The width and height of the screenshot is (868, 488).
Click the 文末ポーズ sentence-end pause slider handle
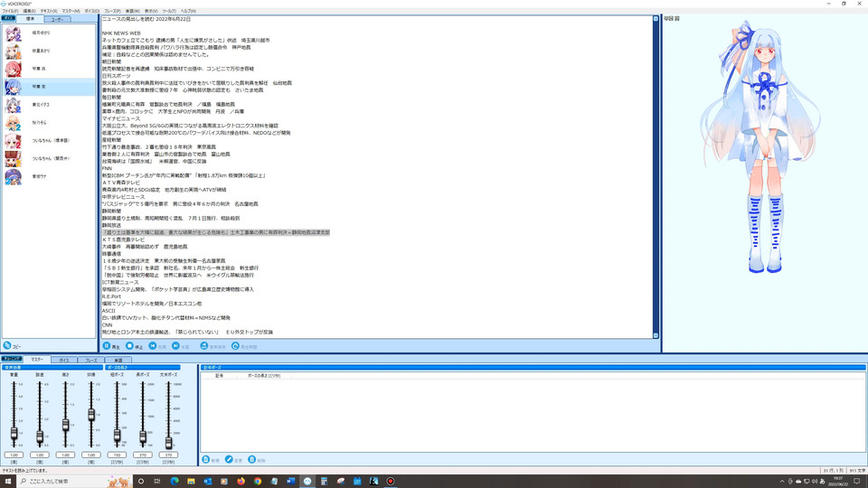pos(169,442)
